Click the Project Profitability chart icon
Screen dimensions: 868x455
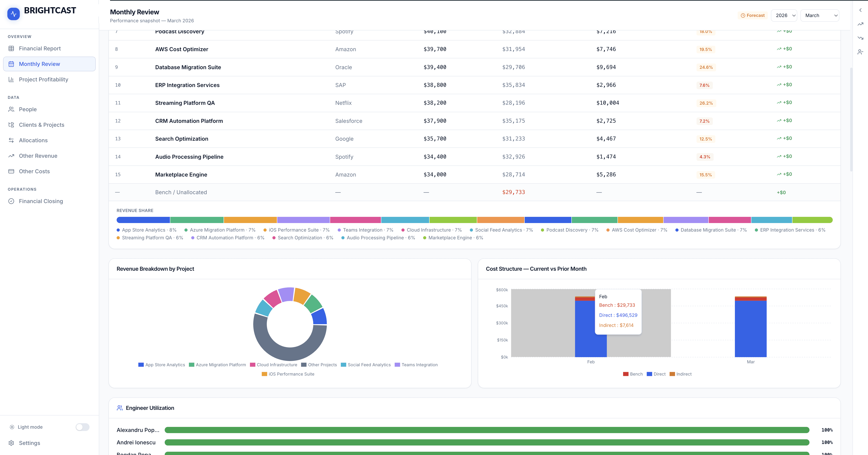coord(11,79)
